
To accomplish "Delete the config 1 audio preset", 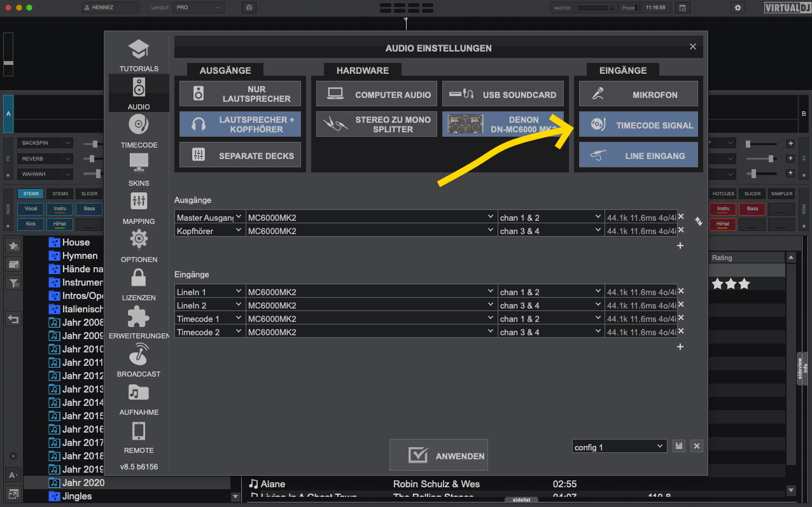I will coord(697,447).
